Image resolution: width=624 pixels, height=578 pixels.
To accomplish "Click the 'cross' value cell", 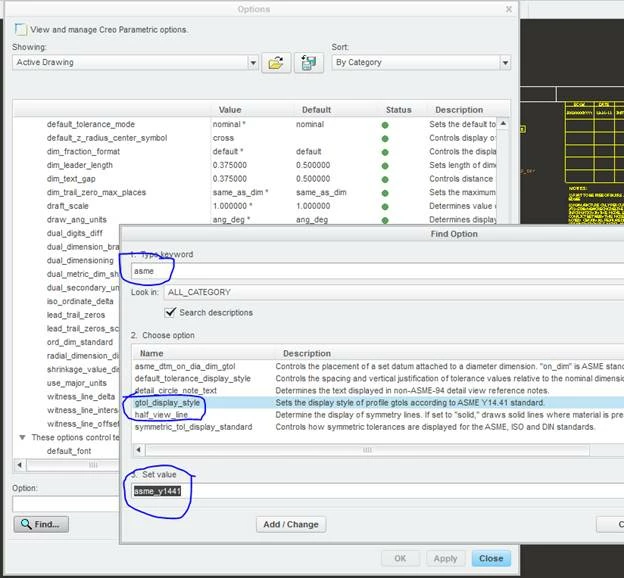I will [223, 138].
